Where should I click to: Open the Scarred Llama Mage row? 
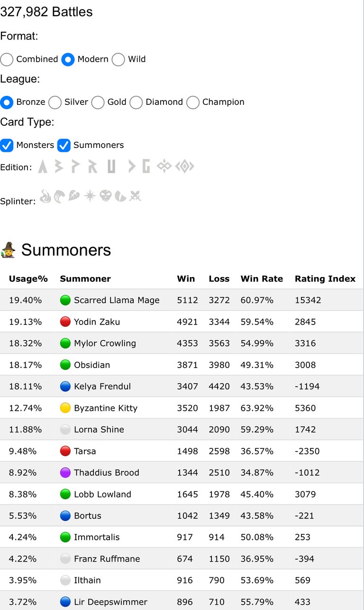pos(182,300)
